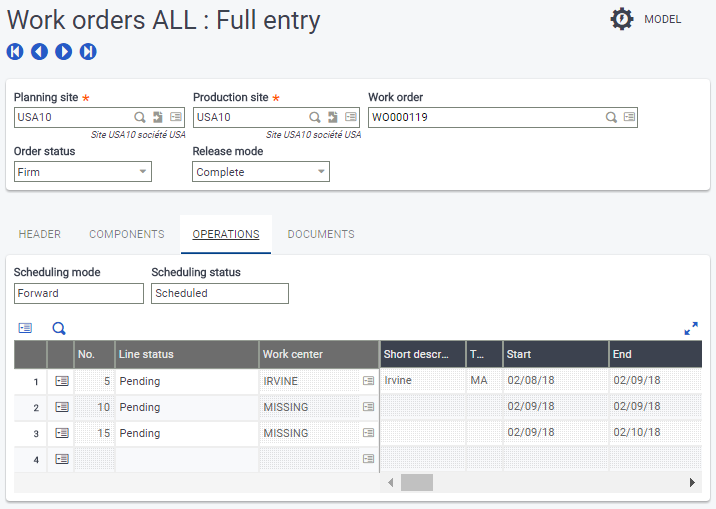The image size is (716, 509).
Task: Search Planning site with magnifier icon
Action: 140,117
